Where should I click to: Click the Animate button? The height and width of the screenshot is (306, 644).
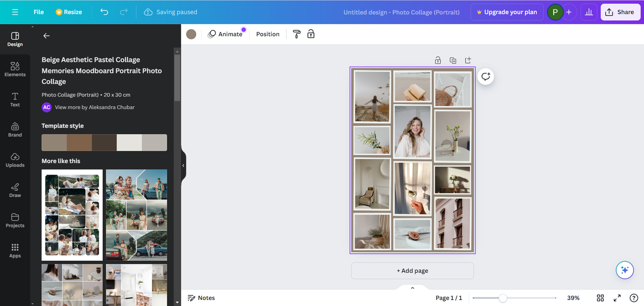225,34
